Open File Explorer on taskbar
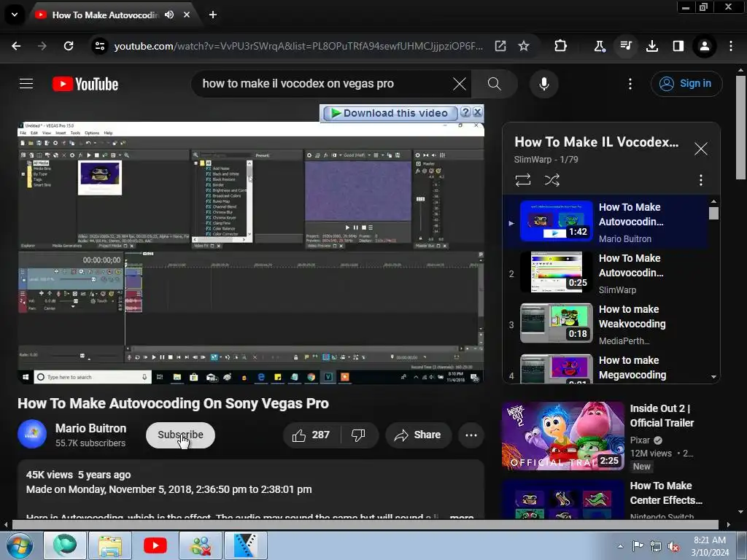This screenshot has height=560, width=747. (110, 545)
